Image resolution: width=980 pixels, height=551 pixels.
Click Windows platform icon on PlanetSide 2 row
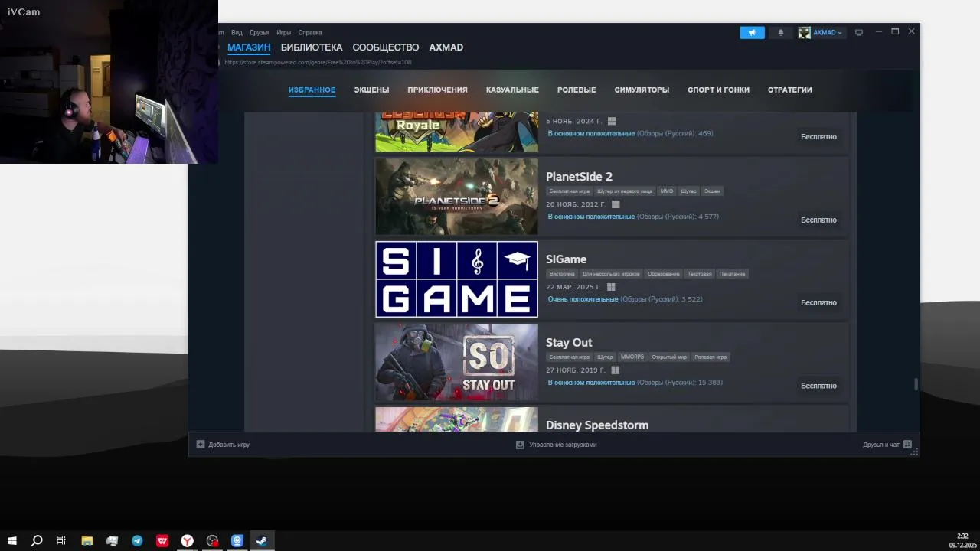click(x=616, y=204)
